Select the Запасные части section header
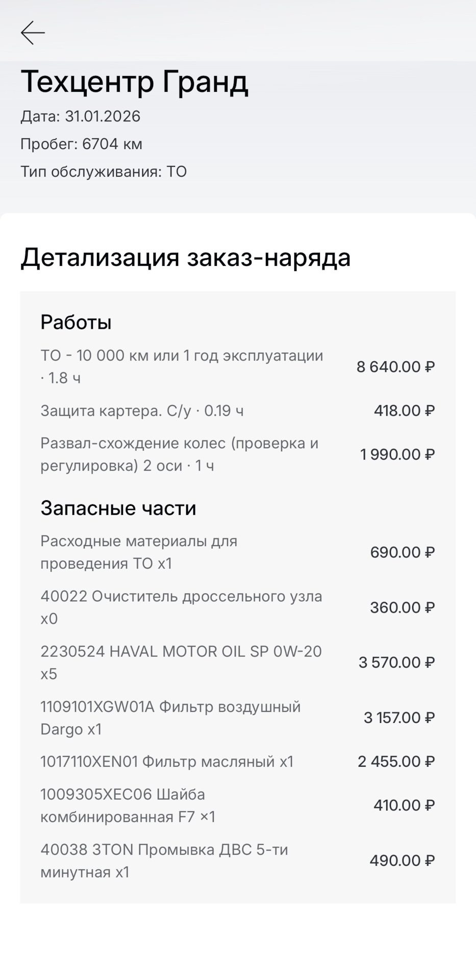 [x=118, y=508]
